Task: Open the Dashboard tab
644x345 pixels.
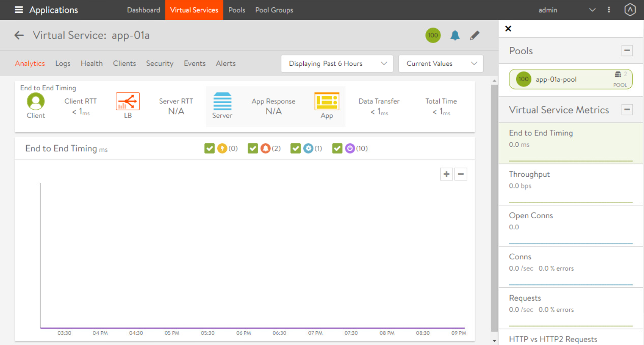Action: point(144,10)
